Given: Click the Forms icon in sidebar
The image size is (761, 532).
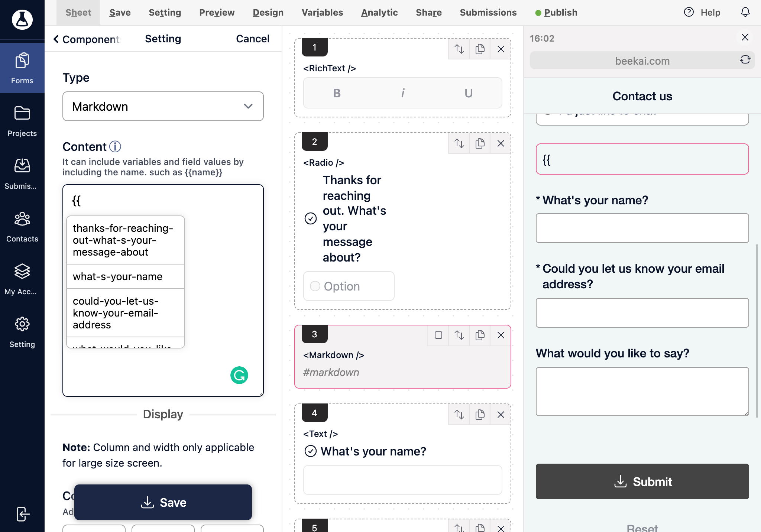Looking at the screenshot, I should point(22,66).
